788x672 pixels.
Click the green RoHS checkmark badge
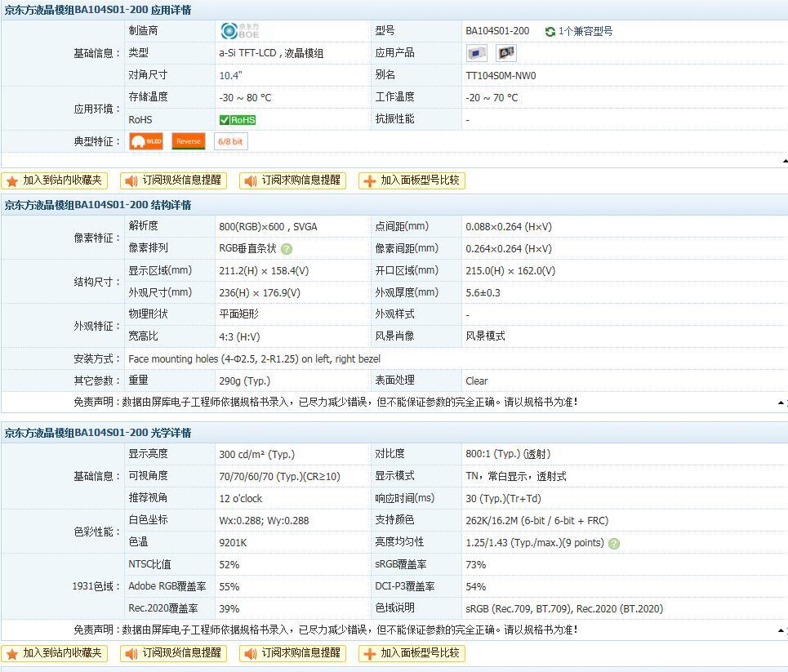(x=238, y=120)
